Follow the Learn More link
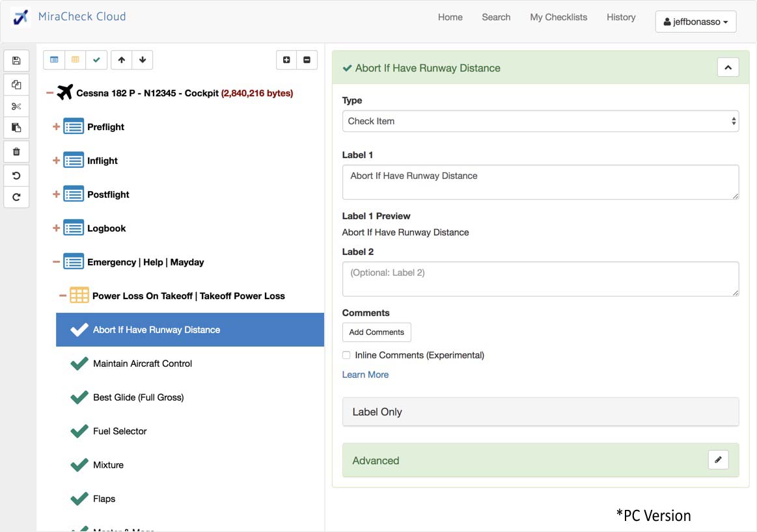Image resolution: width=757 pixels, height=532 pixels. [365, 375]
